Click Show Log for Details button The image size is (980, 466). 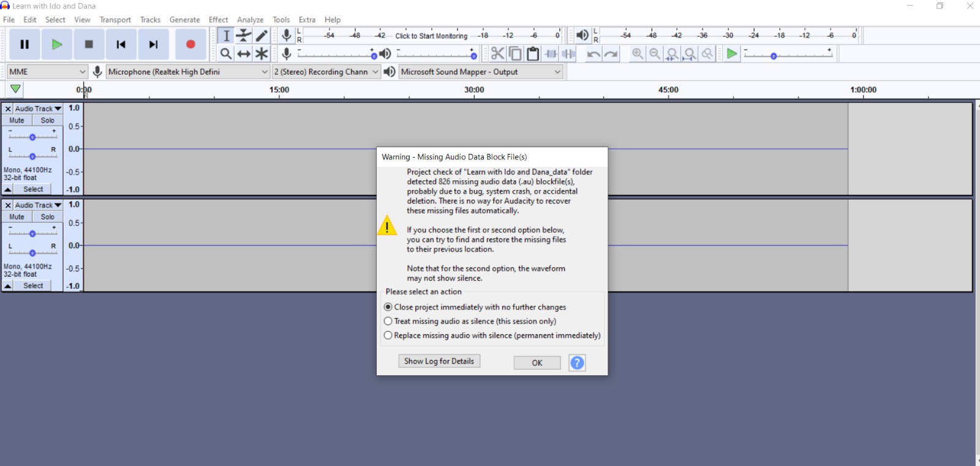point(439,361)
